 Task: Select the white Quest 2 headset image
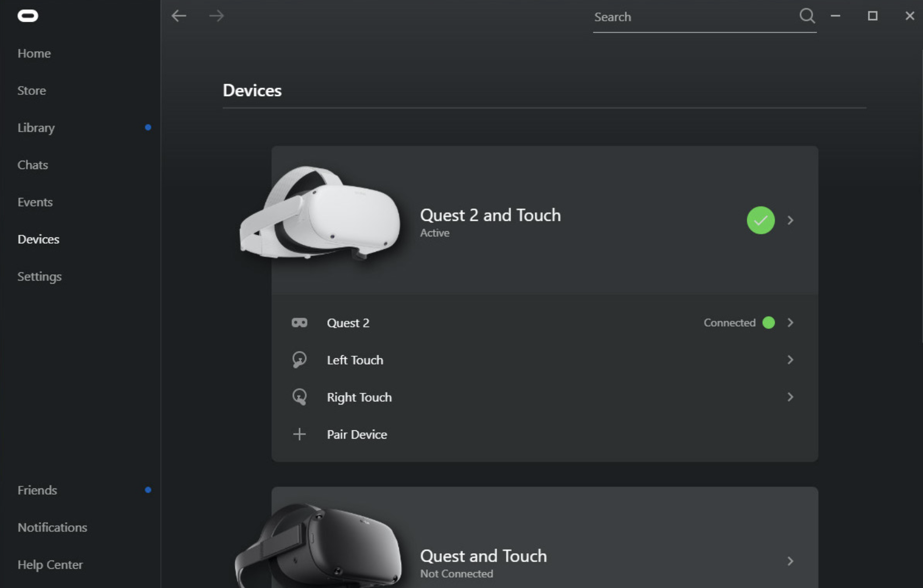coord(320,214)
